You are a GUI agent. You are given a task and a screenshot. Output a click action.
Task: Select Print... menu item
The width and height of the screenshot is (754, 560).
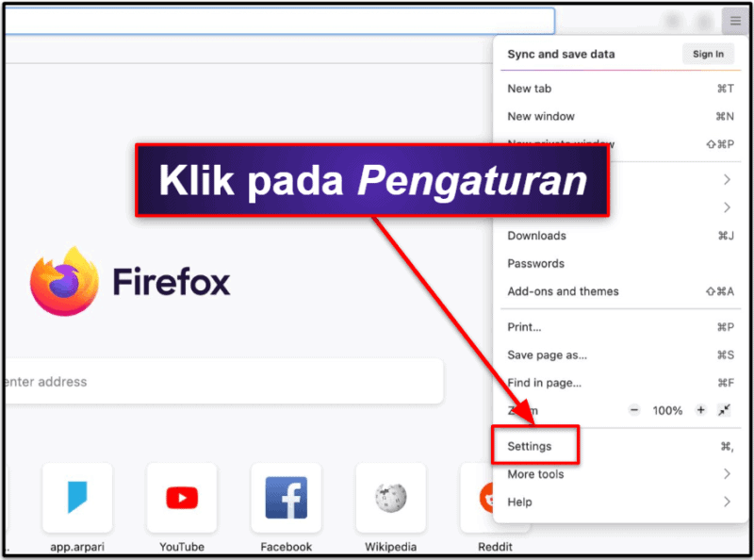(620, 327)
